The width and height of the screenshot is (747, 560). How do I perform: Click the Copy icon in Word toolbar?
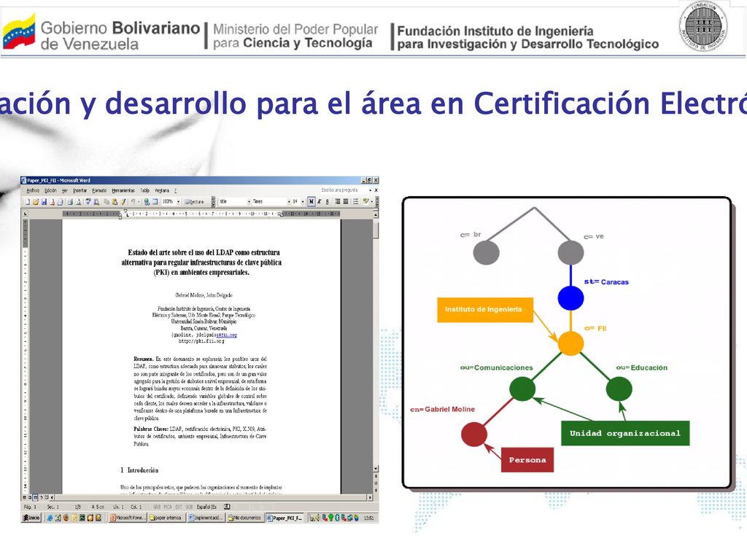[x=107, y=202]
